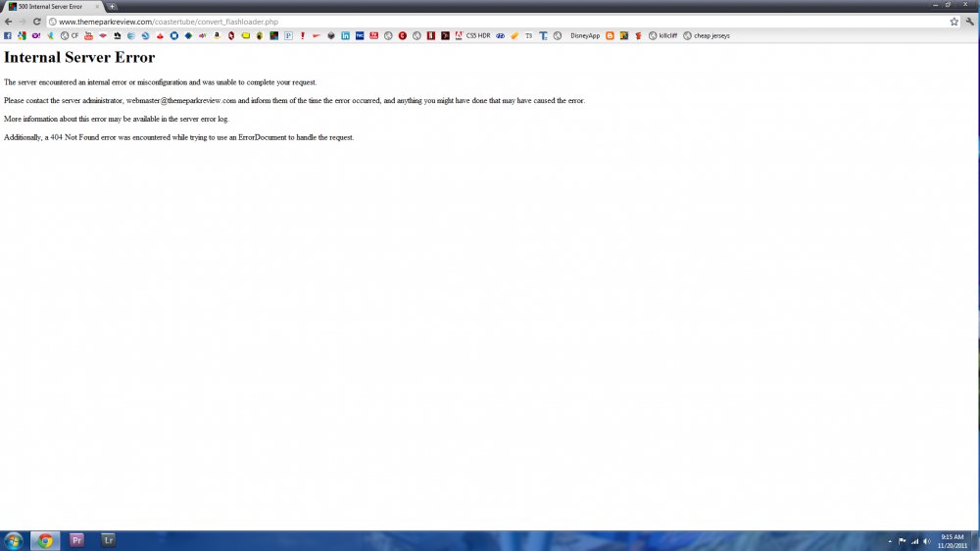Select the 500 Internal Server Error tab

(51, 7)
